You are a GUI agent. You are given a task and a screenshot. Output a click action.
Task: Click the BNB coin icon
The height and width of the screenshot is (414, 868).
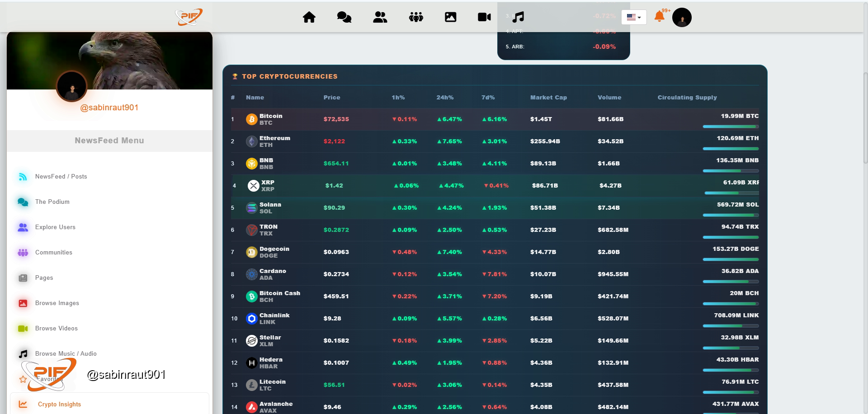(x=251, y=164)
